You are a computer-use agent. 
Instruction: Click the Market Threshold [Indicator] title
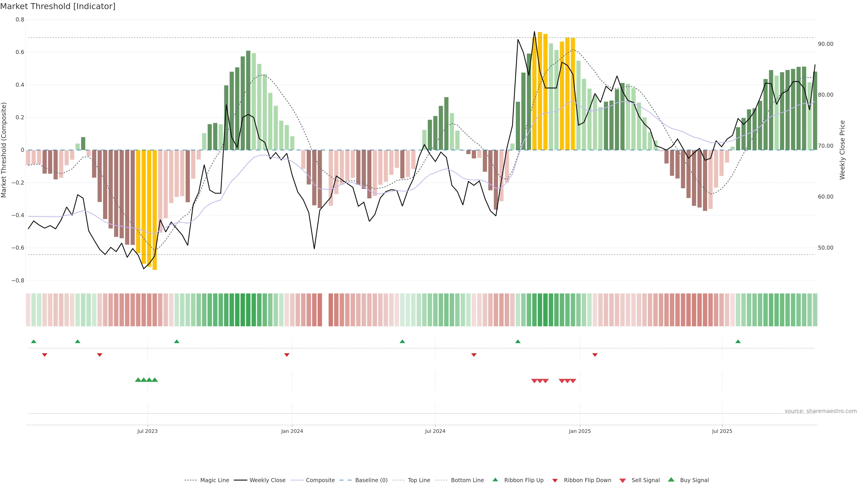click(58, 6)
